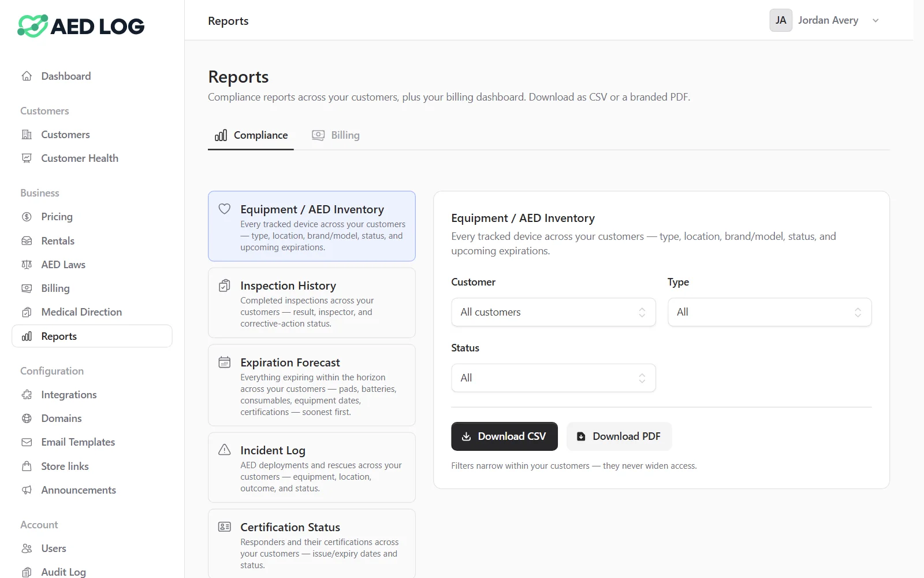
Task: Click the Incident Log warning triangle icon
Action: (225, 450)
